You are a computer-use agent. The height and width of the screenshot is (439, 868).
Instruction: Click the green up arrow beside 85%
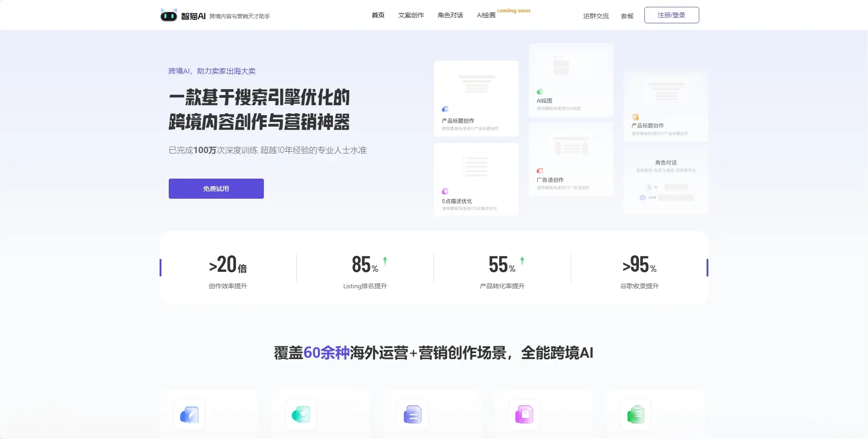click(385, 261)
